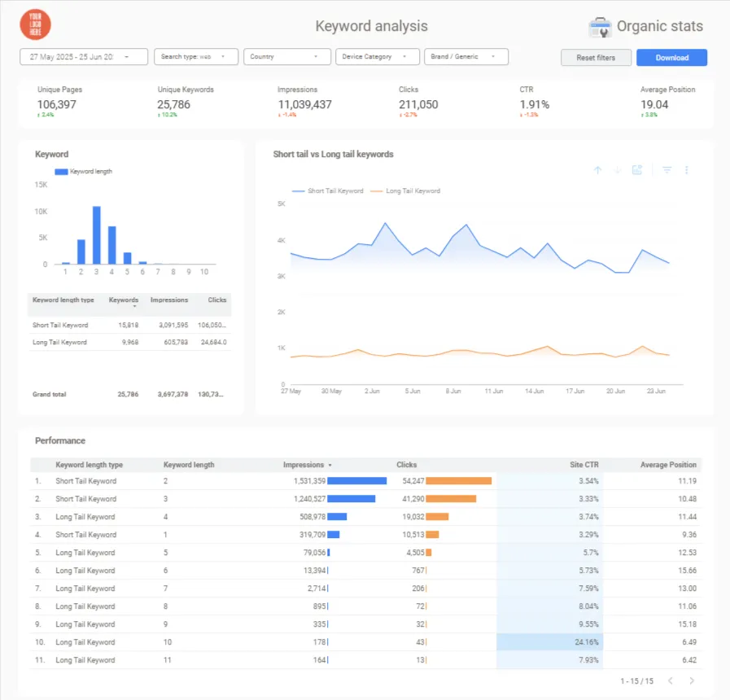Open the three-dot chart options menu
The height and width of the screenshot is (700, 730).
tap(686, 170)
